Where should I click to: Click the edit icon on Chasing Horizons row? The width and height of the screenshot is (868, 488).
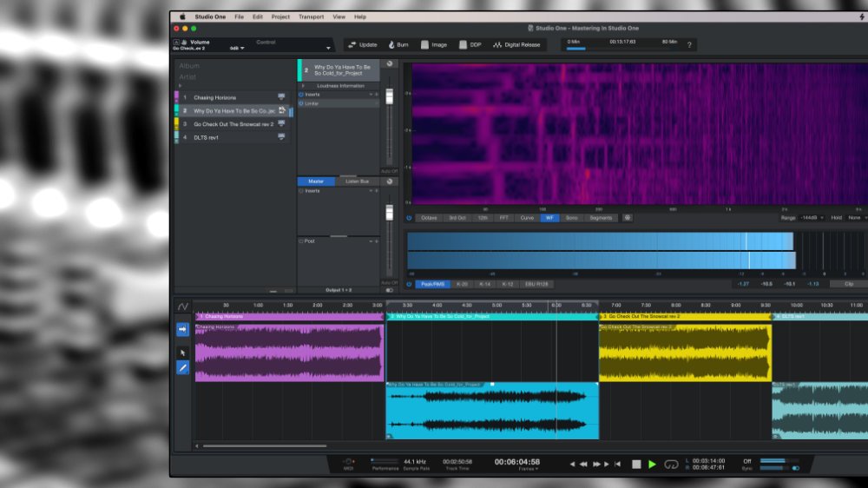point(281,97)
